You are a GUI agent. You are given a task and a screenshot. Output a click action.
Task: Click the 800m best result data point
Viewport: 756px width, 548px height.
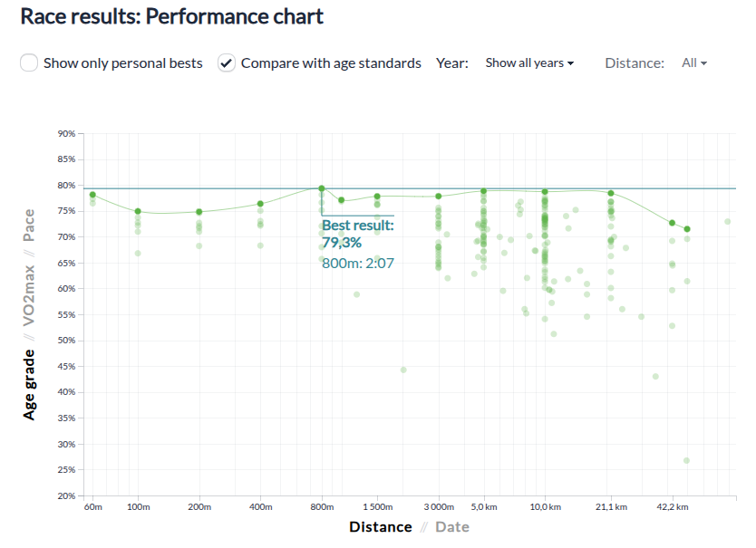pyautogui.click(x=322, y=188)
